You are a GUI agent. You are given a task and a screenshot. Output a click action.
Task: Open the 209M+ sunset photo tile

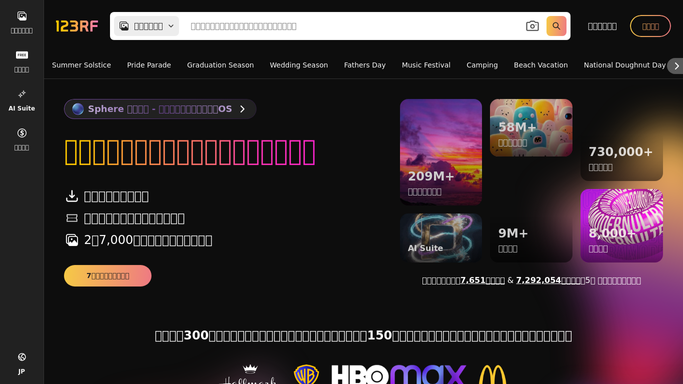pyautogui.click(x=441, y=152)
